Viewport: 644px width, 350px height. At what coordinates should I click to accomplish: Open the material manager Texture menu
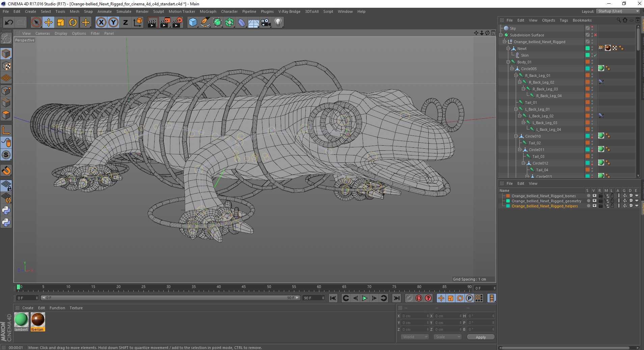point(76,308)
